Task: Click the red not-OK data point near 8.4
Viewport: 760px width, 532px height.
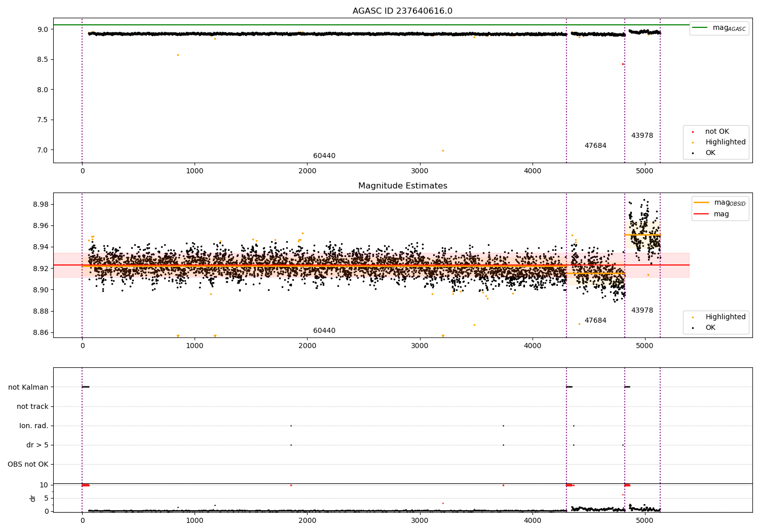Action: [x=623, y=64]
